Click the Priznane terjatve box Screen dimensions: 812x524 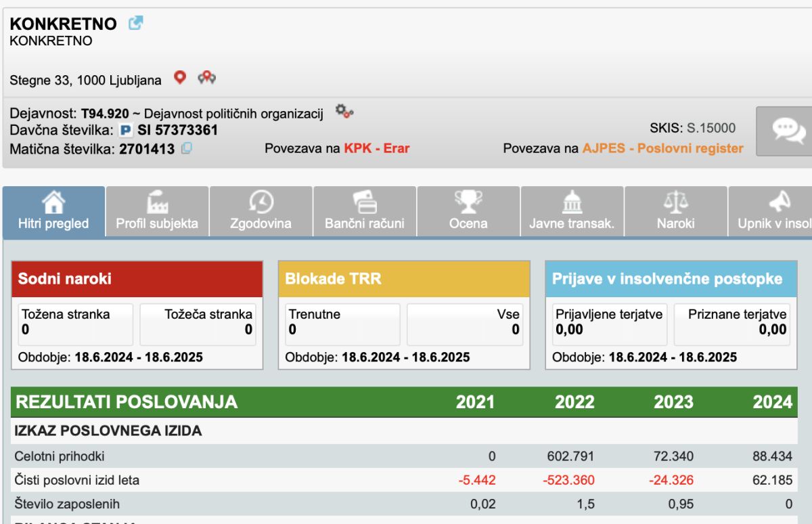pyautogui.click(x=733, y=324)
